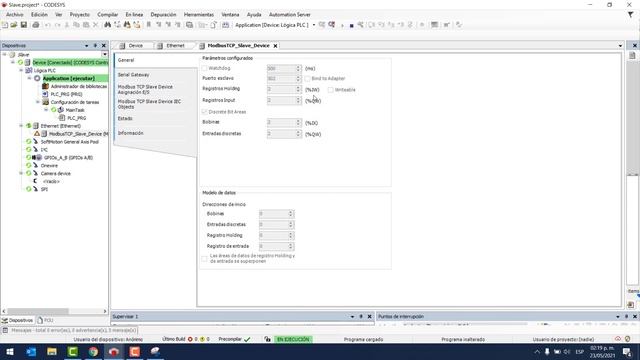Screen dimensions: 640x360
Task: Collapse the Camera device tree node
Action: (21, 173)
